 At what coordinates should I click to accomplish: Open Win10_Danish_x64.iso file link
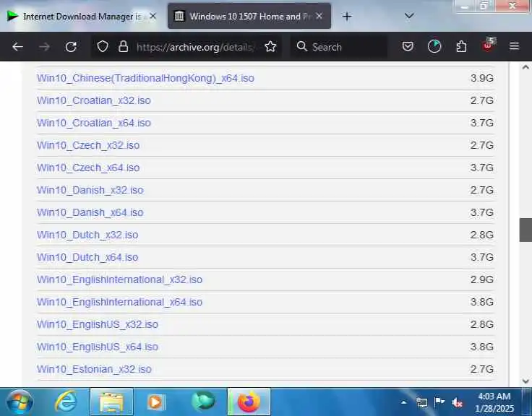(x=90, y=212)
